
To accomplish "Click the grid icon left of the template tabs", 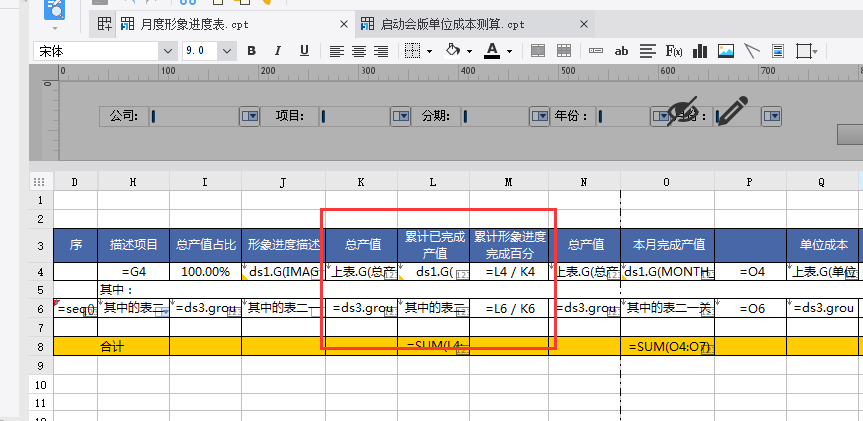I will (x=104, y=24).
